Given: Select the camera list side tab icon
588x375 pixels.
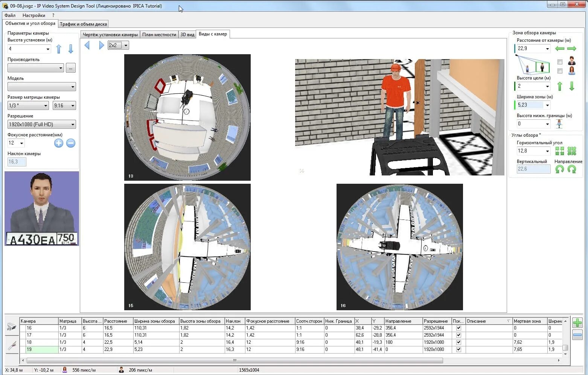Looking at the screenshot, I should (x=12, y=326).
